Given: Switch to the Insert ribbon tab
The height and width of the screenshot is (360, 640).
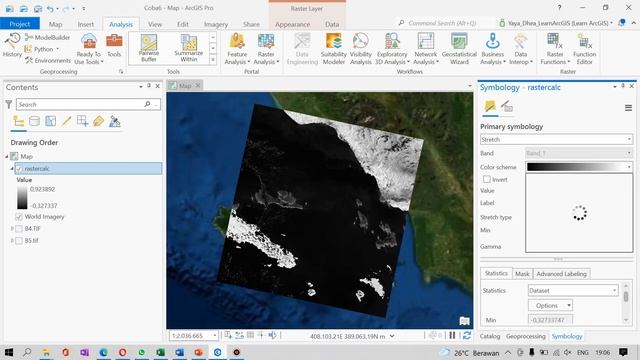Looking at the screenshot, I should tap(86, 24).
